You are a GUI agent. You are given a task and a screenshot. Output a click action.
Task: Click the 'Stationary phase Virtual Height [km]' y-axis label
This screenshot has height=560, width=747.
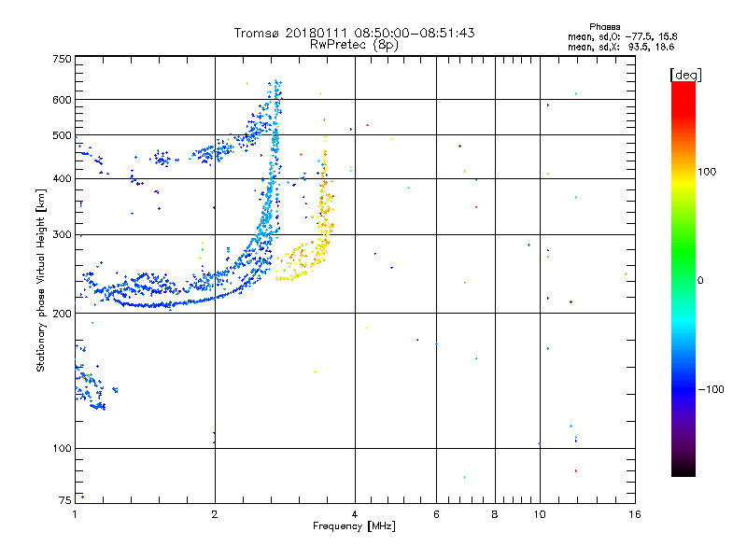pos(40,280)
